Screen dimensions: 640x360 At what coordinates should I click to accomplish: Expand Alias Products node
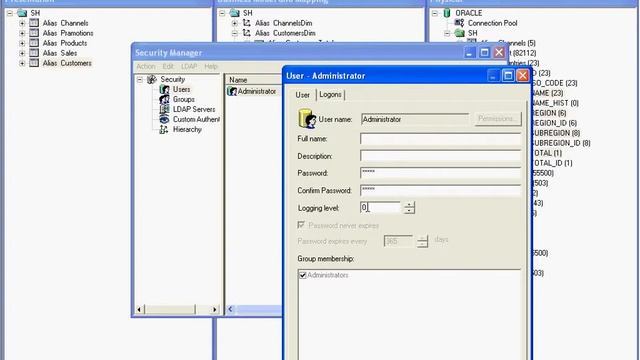[x=22, y=43]
